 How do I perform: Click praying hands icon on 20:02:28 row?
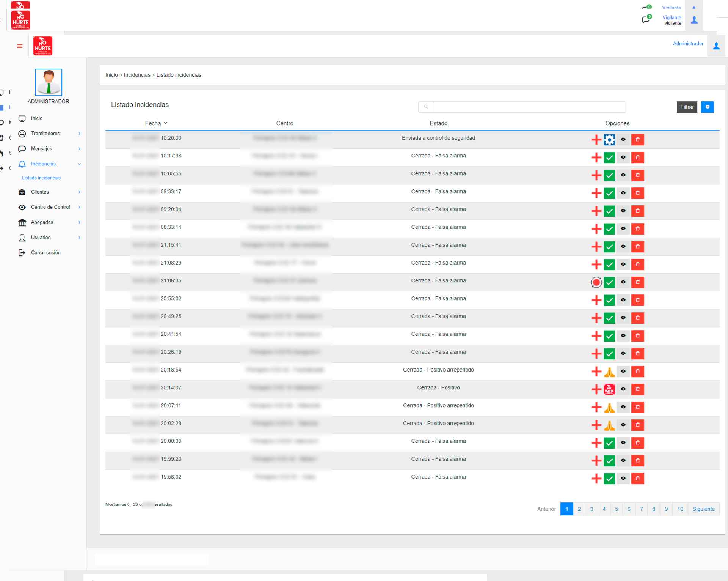click(x=609, y=425)
